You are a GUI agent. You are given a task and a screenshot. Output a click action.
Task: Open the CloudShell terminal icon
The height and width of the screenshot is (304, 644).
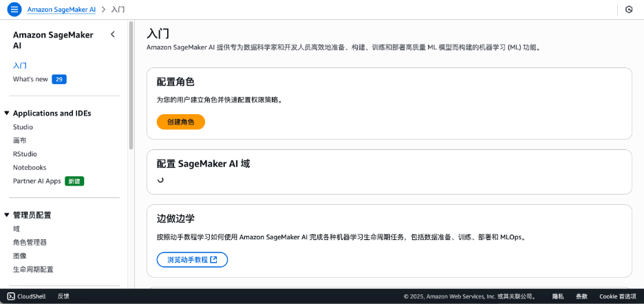coord(12,296)
